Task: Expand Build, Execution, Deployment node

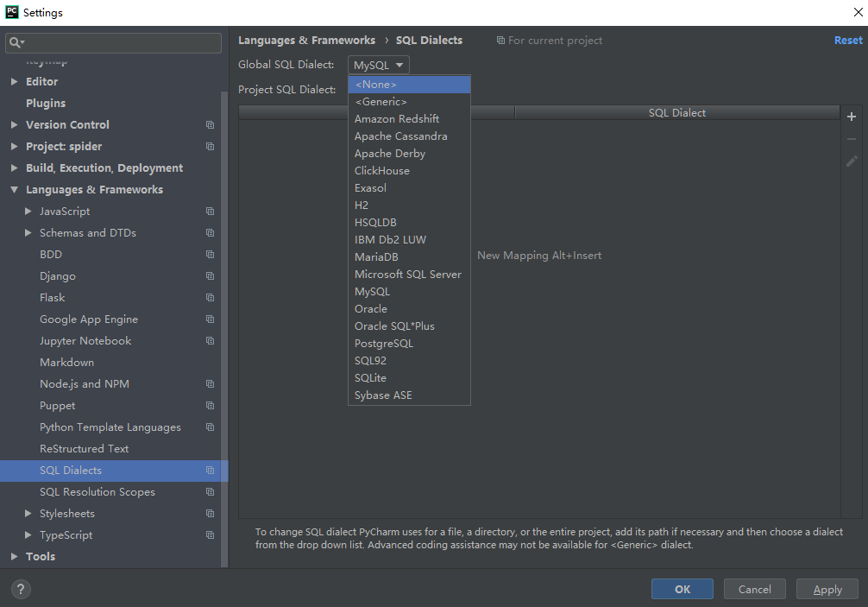Action: click(x=15, y=168)
